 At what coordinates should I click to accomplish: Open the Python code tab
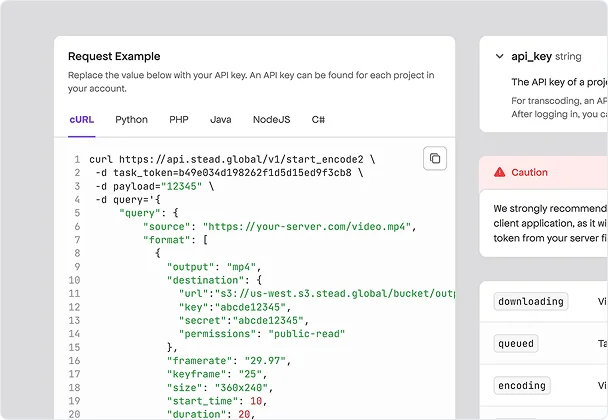pyautogui.click(x=131, y=120)
